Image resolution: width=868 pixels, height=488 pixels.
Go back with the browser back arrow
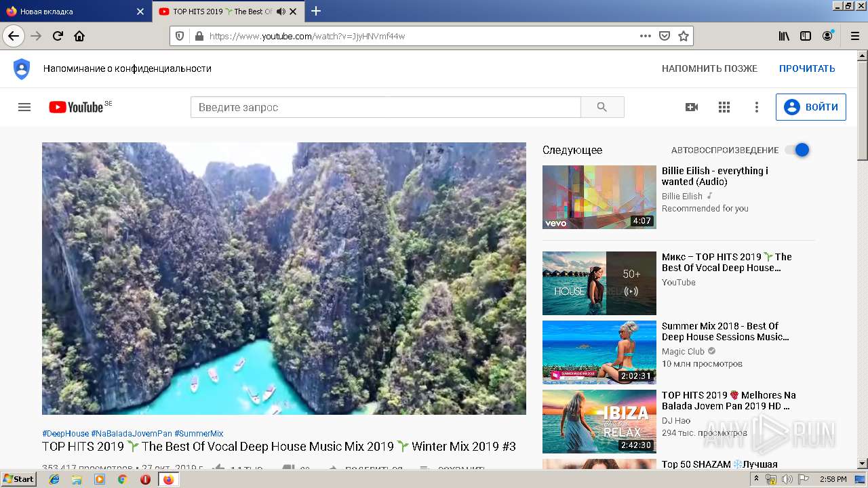(14, 36)
